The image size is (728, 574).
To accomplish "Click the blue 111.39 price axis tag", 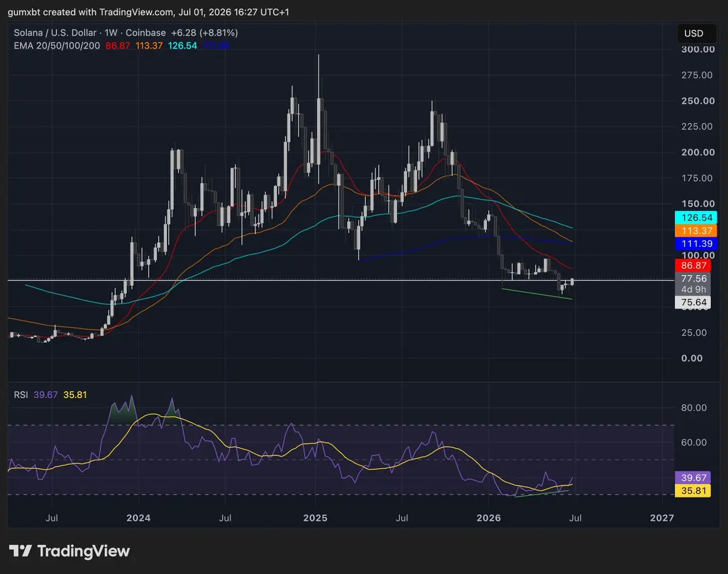I will (x=695, y=243).
